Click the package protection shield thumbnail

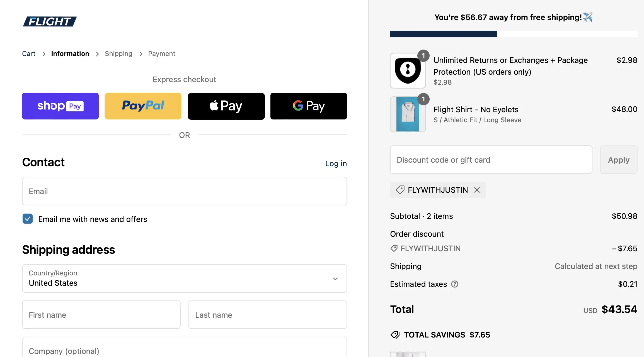[408, 71]
